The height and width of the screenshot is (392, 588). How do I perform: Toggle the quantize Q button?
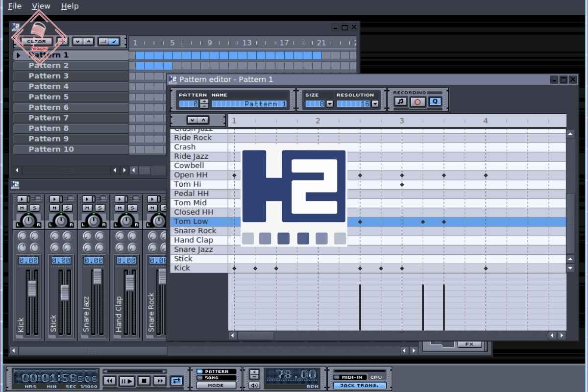coord(435,102)
